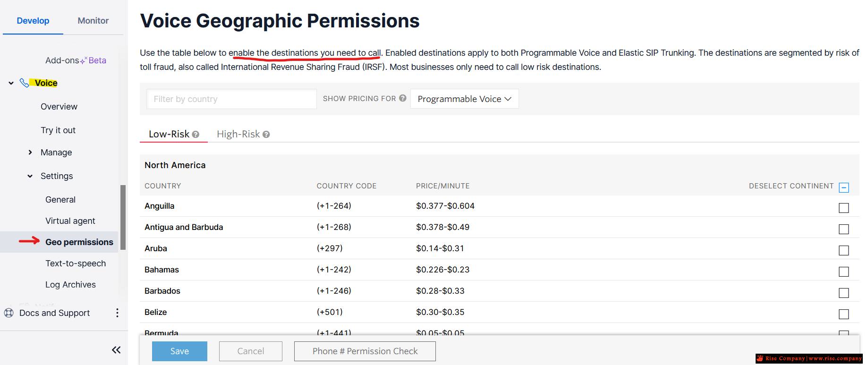This screenshot has height=365, width=868.
Task: Click the PRICE/MINUTE column header
Action: [x=443, y=186]
